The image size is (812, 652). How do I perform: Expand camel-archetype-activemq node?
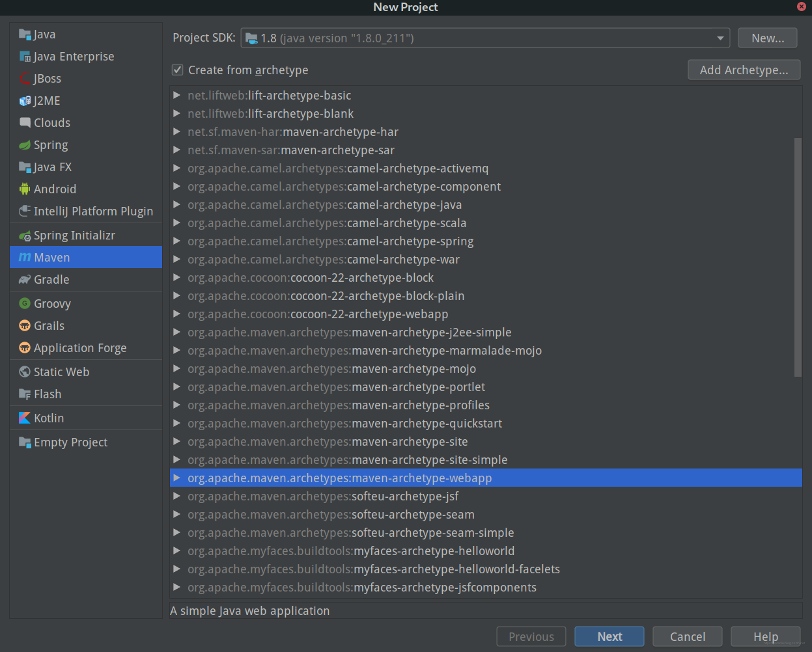click(x=176, y=168)
